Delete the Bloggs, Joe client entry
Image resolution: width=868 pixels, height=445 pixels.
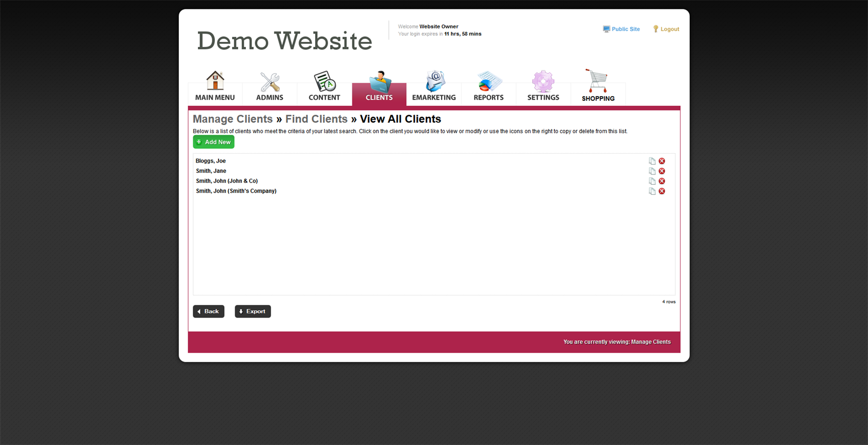662,161
